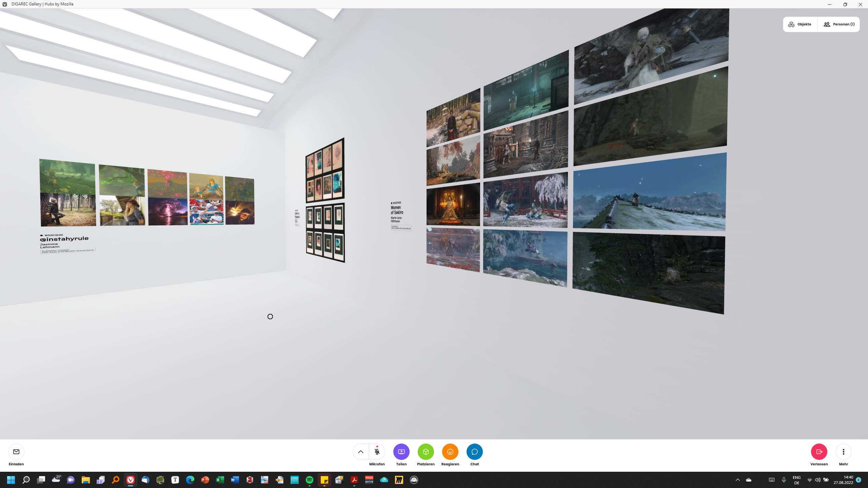The height and width of the screenshot is (488, 868).
Task: Select the cherry blossom fight screenshot
Action: (x=526, y=200)
